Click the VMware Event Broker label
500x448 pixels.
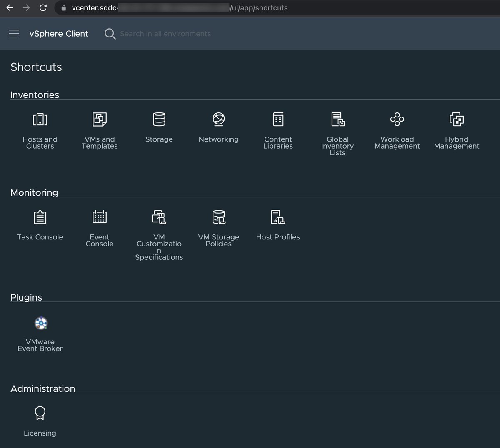tap(40, 345)
